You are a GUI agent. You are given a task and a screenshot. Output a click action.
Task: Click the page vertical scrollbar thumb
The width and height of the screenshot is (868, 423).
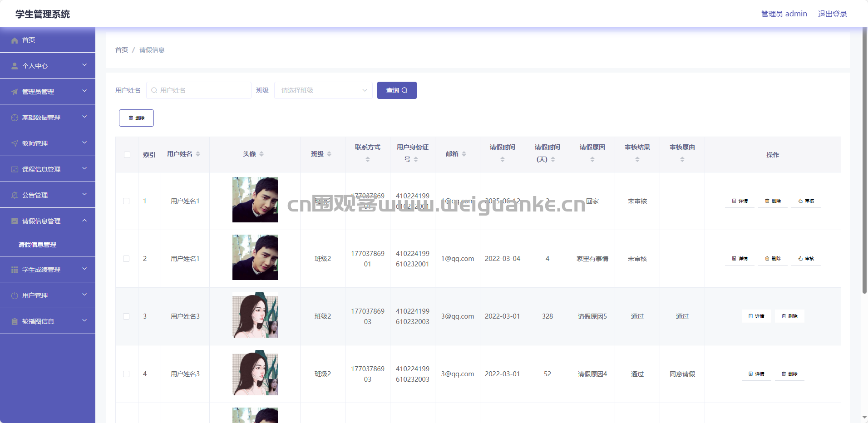click(864, 161)
